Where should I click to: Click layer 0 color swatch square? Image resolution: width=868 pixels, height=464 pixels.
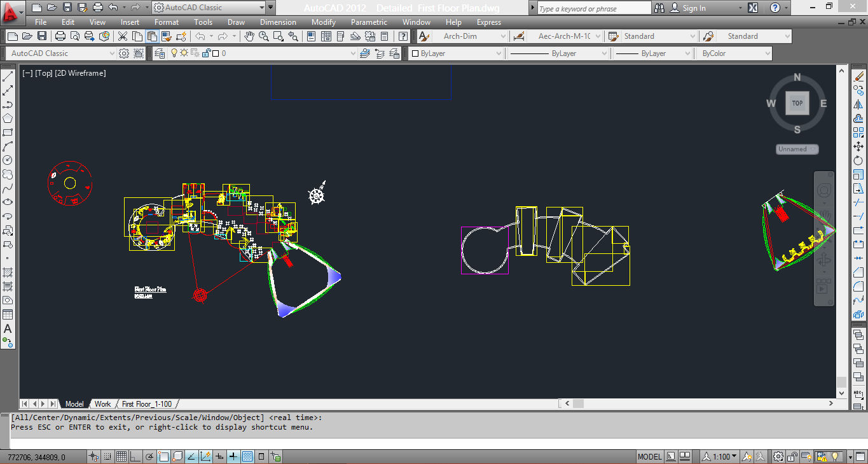216,53
